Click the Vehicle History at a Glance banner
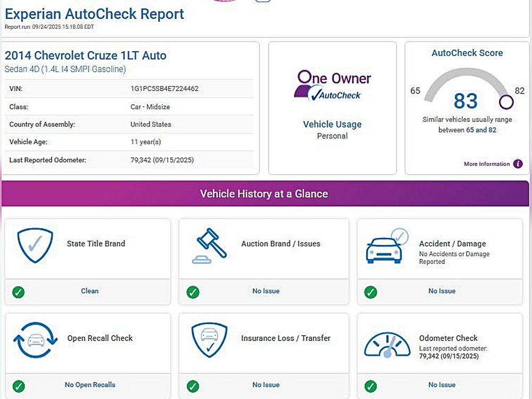The image size is (532, 399). pos(264,194)
